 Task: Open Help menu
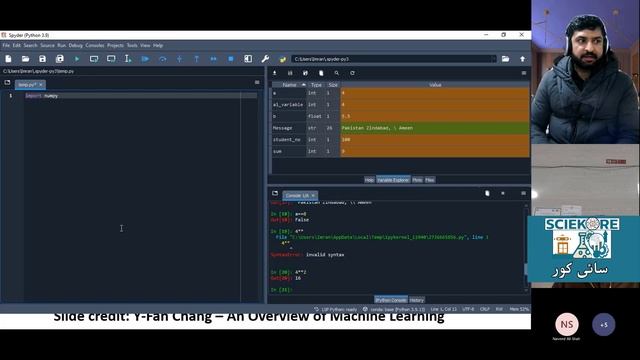pos(158,46)
